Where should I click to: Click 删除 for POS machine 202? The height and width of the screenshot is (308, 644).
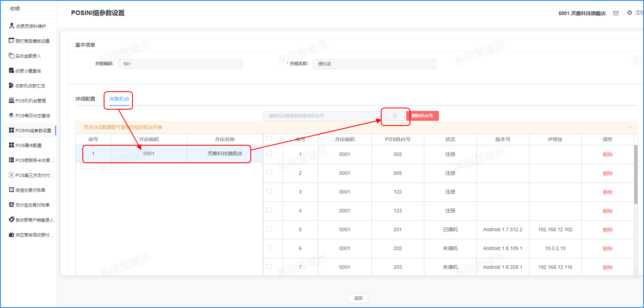pyautogui.click(x=608, y=249)
